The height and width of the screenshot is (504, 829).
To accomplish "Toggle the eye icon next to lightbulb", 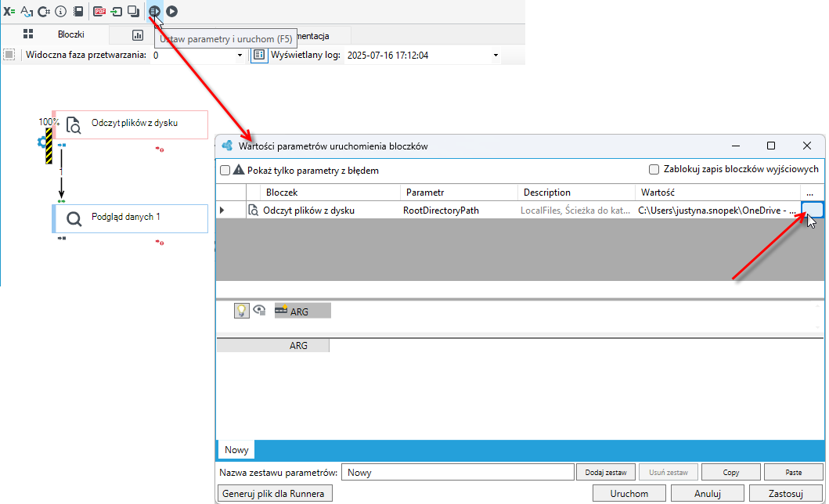I will point(259,310).
